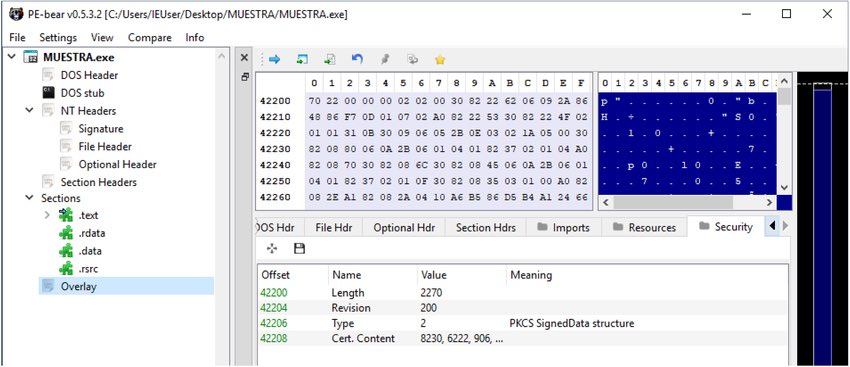Click ASCII pane horizontal scrollbar left arrow
Viewport: 850px width, 367px height.
coord(606,202)
